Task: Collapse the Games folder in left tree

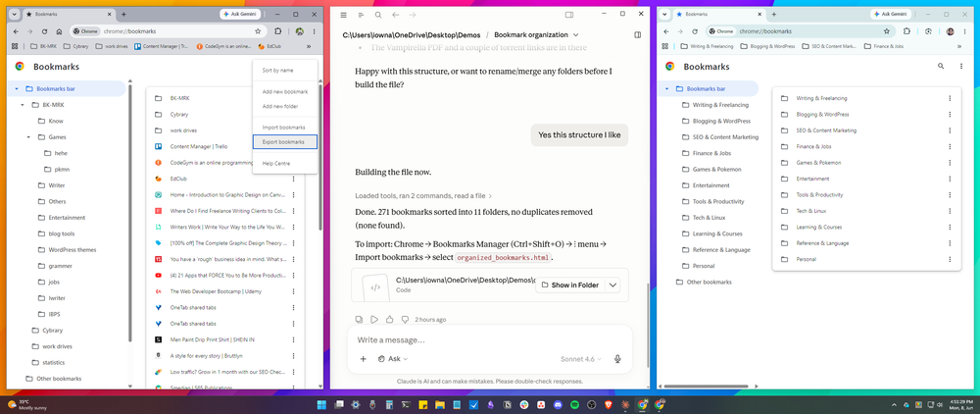Action: click(x=28, y=137)
